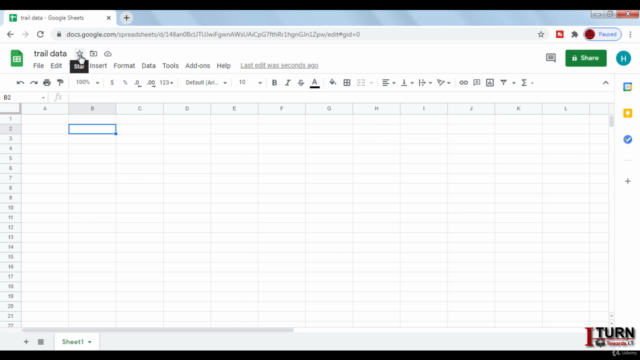Open the Add-ons menu
640x360 pixels.
point(198,66)
